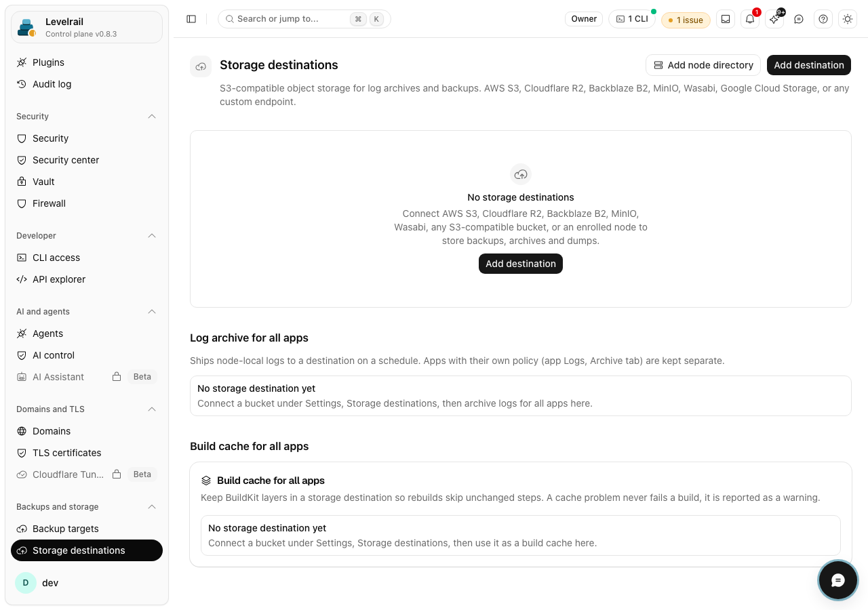Click the Backup targets cloud icon
Viewport: 868px width, 610px height.
pyautogui.click(x=22, y=529)
